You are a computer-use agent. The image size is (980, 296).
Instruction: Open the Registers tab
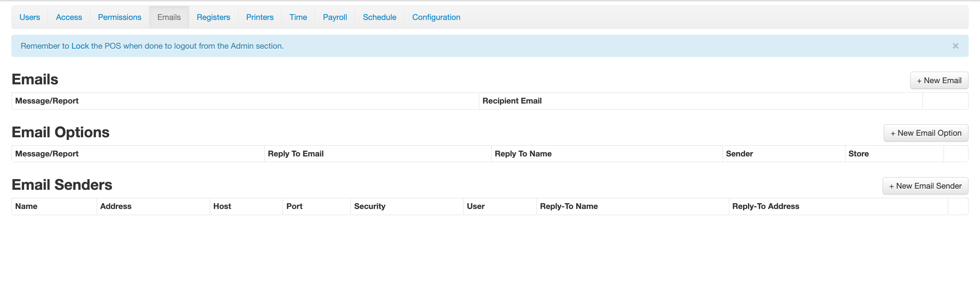pyautogui.click(x=213, y=17)
